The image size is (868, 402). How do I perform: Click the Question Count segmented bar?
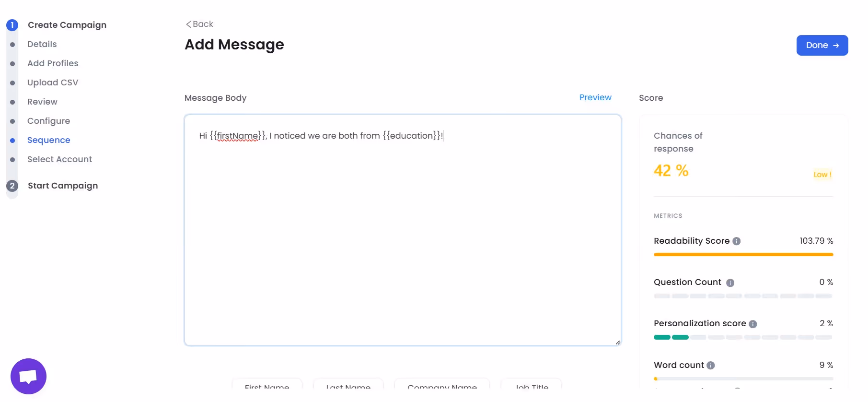743,296
